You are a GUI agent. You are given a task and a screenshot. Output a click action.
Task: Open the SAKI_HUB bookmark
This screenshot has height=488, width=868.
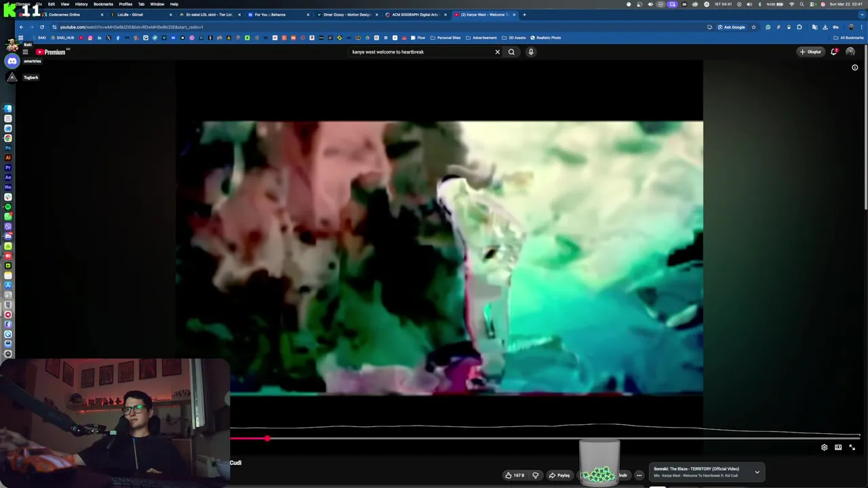coord(62,38)
